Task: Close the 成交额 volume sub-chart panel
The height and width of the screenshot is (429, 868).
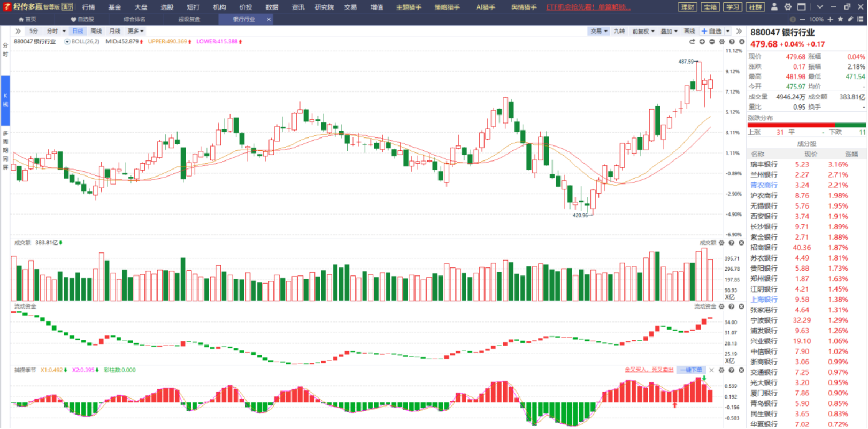Action: click(741, 243)
